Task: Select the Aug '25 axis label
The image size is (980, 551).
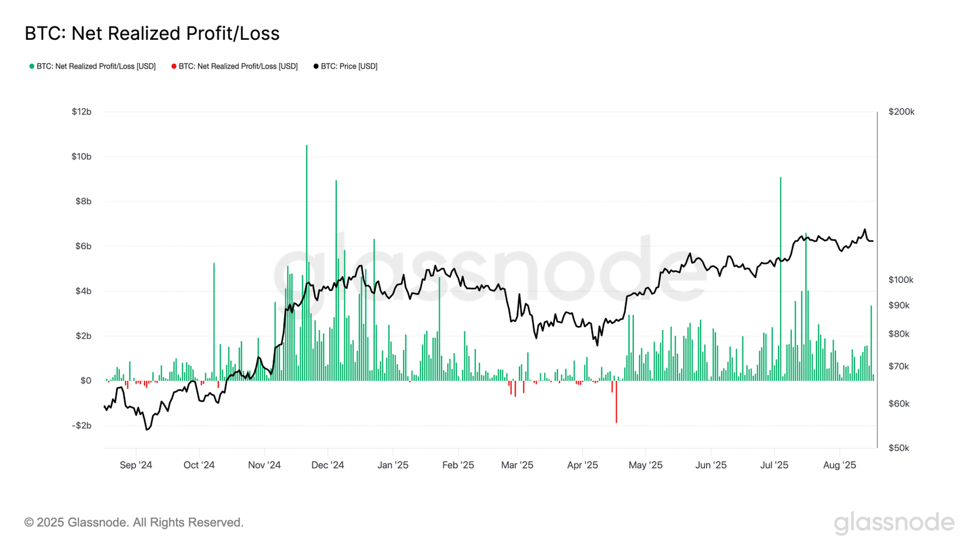Action: (839, 465)
